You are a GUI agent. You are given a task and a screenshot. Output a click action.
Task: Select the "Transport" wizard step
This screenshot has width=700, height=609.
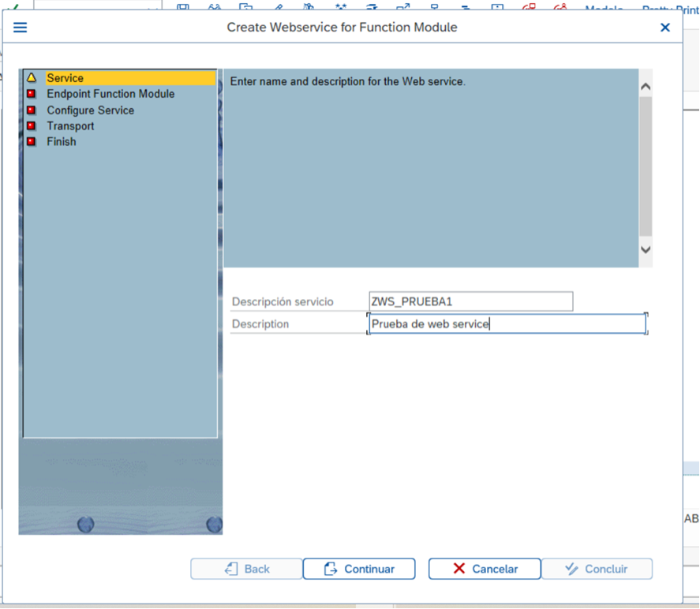(70, 125)
